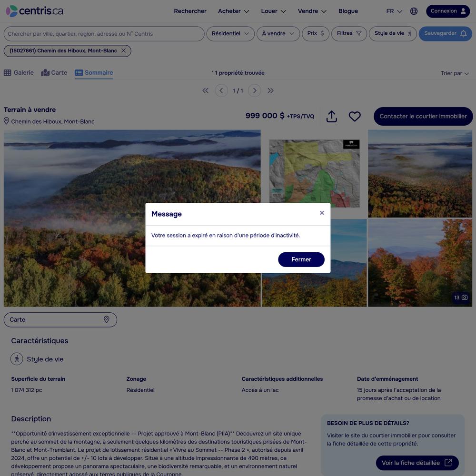Open the FR language selector
The image size is (476, 476).
394,11
